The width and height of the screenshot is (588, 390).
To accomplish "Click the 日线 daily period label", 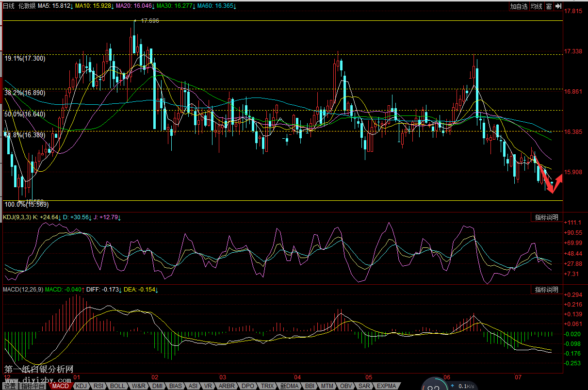I will coord(9,6).
